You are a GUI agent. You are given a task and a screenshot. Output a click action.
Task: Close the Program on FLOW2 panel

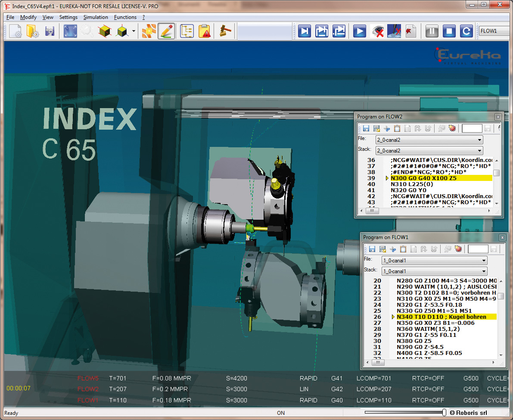(498, 117)
